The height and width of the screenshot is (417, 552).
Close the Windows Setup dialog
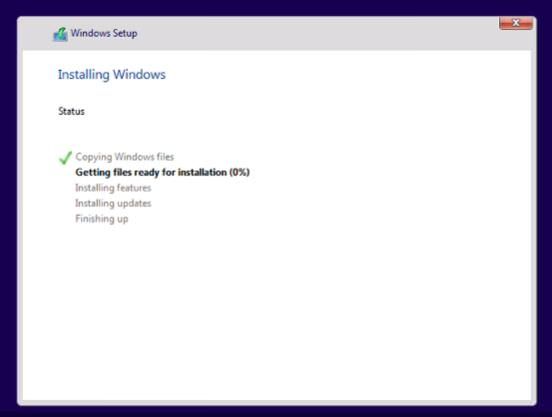(x=516, y=23)
